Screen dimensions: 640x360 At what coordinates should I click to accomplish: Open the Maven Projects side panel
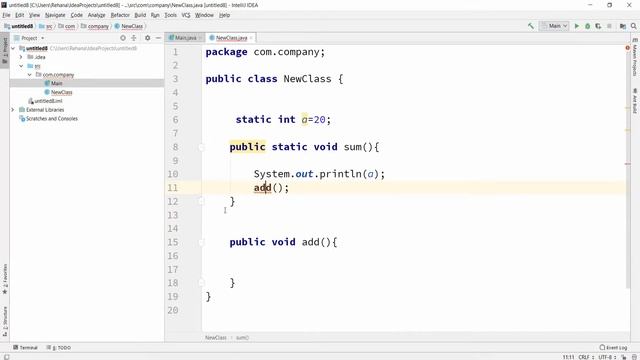tap(635, 57)
